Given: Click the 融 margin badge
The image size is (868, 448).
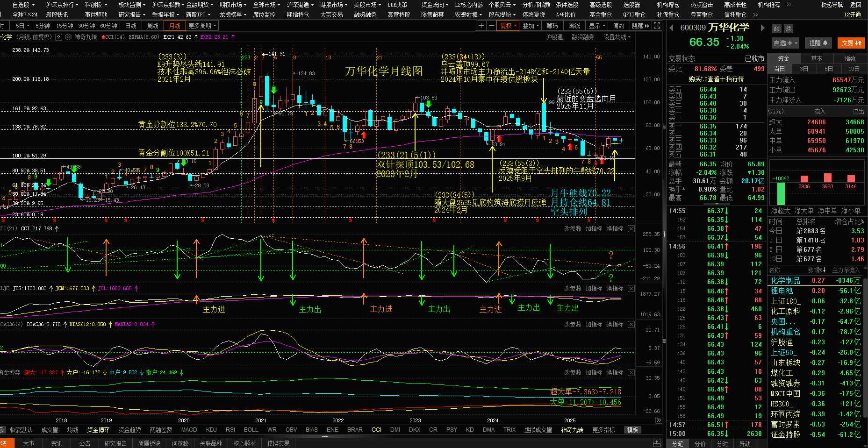Looking at the screenshot, I should 777,28.
